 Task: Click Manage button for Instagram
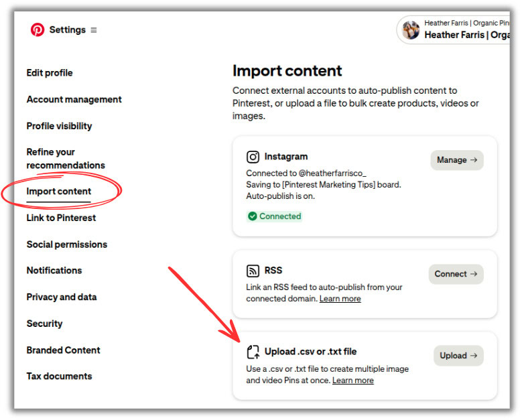point(457,160)
